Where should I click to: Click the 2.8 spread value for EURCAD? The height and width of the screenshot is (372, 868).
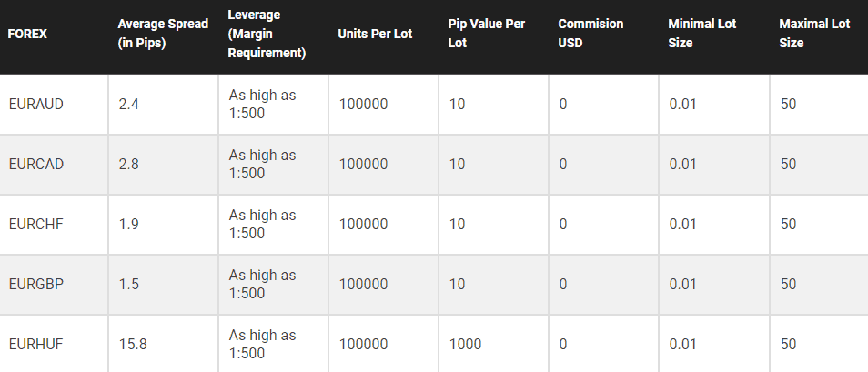(128, 164)
